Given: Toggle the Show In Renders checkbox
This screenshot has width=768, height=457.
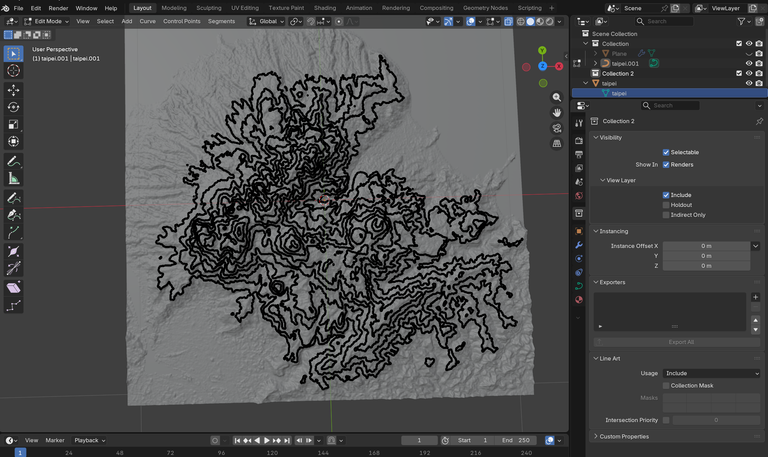Looking at the screenshot, I should [666, 165].
